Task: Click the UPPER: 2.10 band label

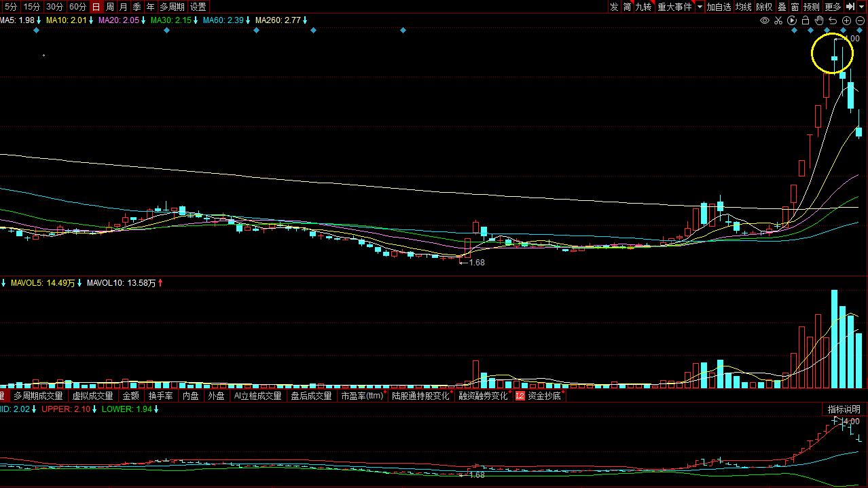Action: [67, 409]
